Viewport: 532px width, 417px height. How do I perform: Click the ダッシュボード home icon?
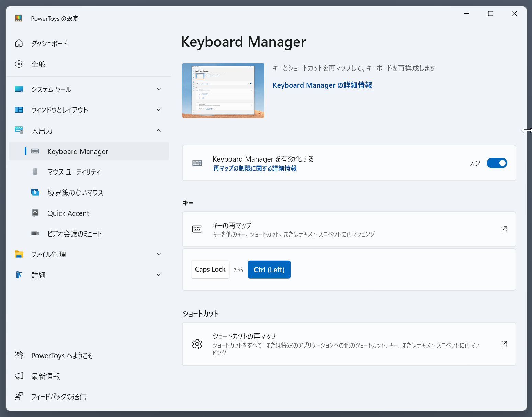19,43
